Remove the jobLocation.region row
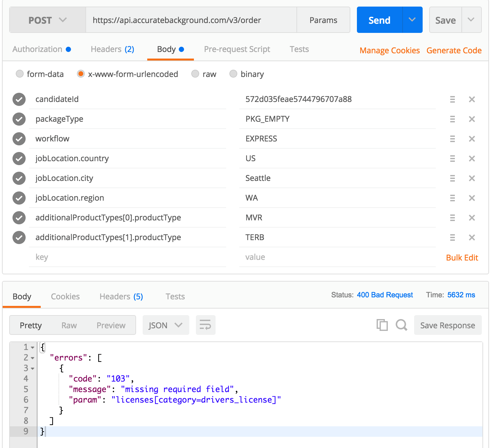 [472, 198]
